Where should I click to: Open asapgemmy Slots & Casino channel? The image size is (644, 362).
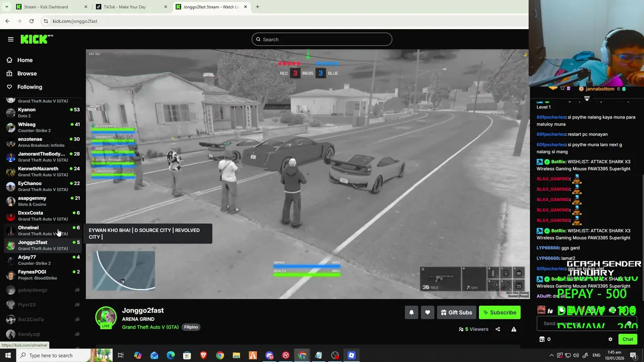pyautogui.click(x=43, y=201)
